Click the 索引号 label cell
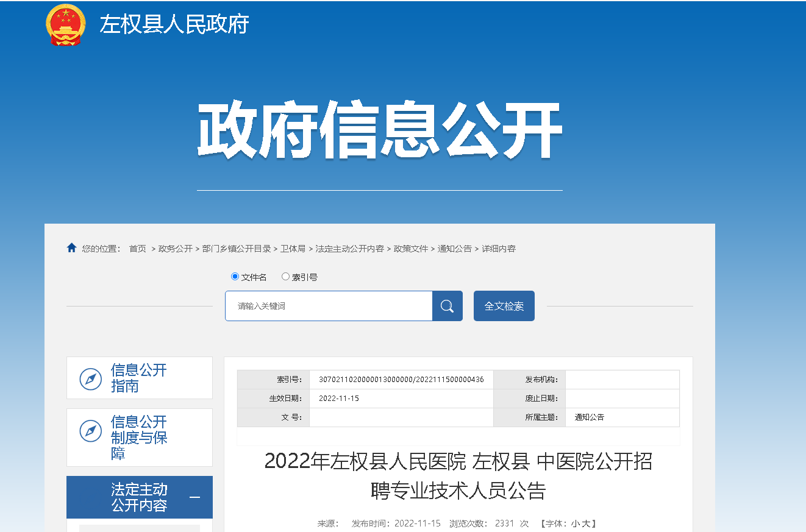Viewport: 806px width, 532px height. coord(273,380)
